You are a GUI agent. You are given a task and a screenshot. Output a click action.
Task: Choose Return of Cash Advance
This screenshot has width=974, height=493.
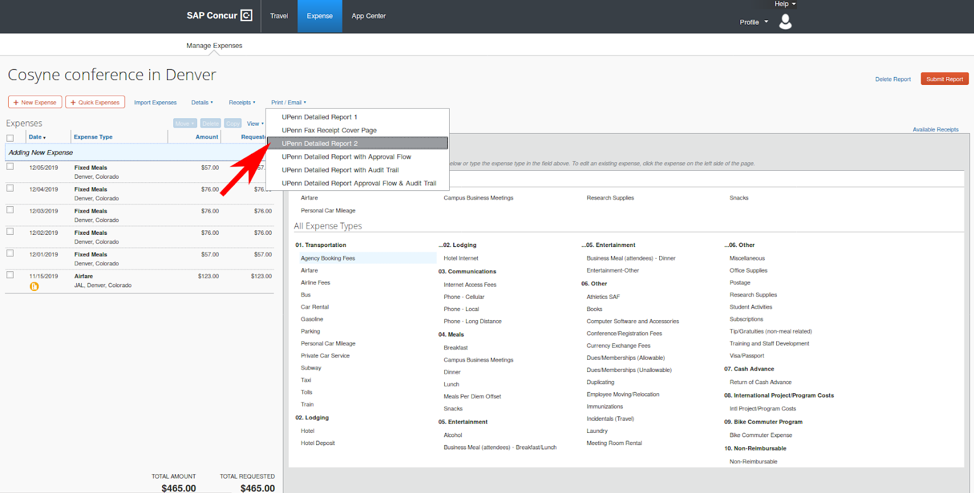[760, 382]
